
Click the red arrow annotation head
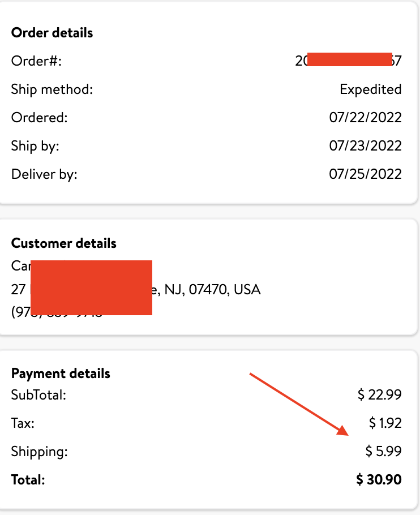(x=343, y=431)
